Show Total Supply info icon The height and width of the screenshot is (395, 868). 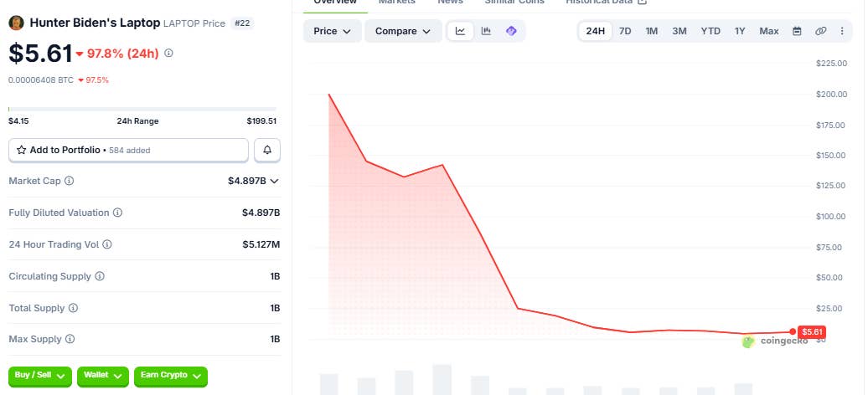(73, 308)
